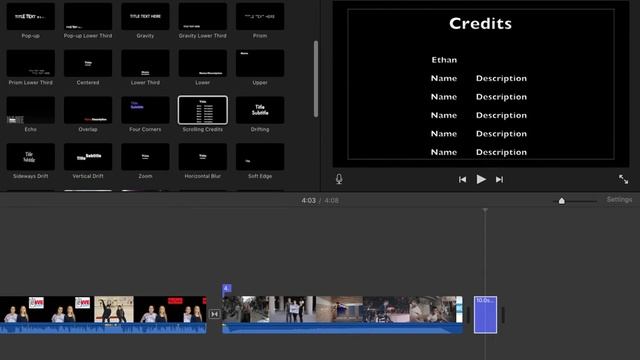Viewport: 640px width, 360px height.
Task: Open the transition icon between clips
Action: click(x=214, y=314)
